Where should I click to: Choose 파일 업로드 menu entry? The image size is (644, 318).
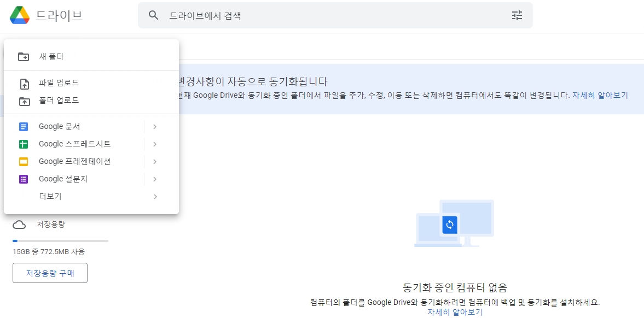[x=91, y=83]
